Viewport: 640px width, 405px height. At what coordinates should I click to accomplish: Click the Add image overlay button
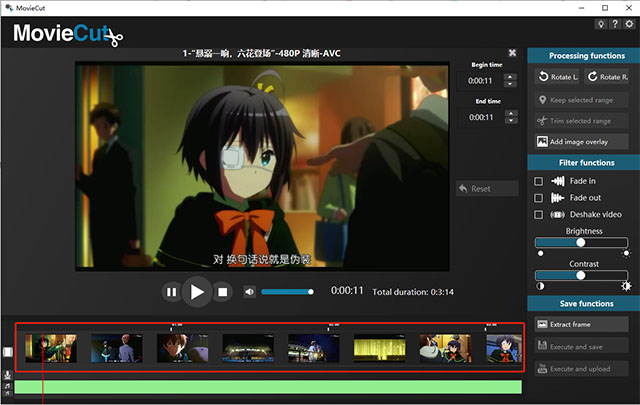pos(582,142)
